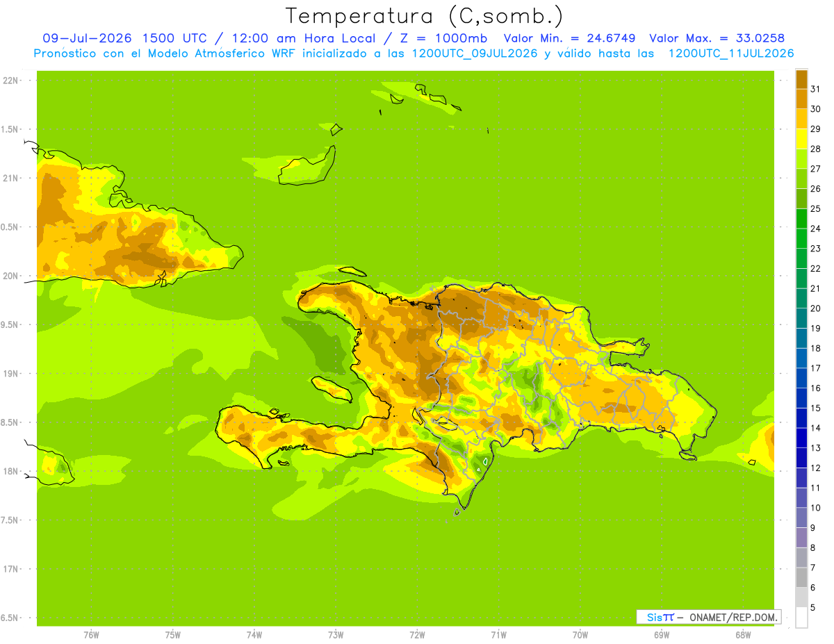This screenshot has height=644, width=834.
Task: Click the "72W" longitude label
Action: click(x=418, y=635)
